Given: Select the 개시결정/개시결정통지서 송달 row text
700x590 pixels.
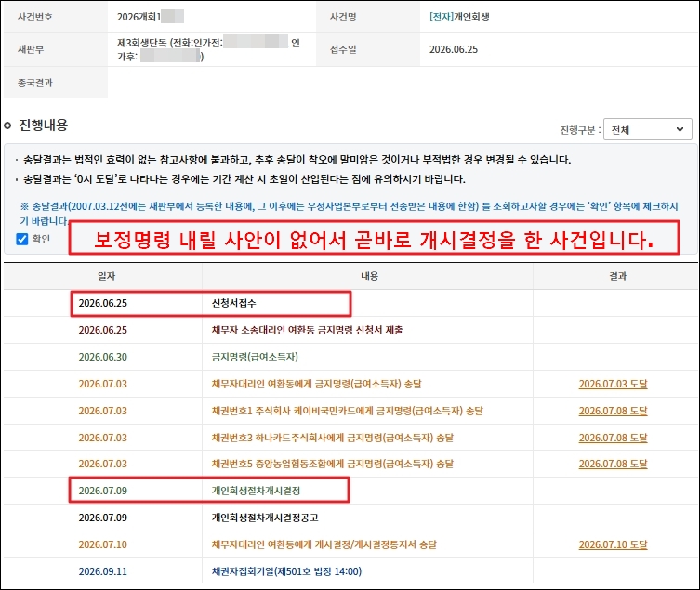Looking at the screenshot, I should [324, 544].
